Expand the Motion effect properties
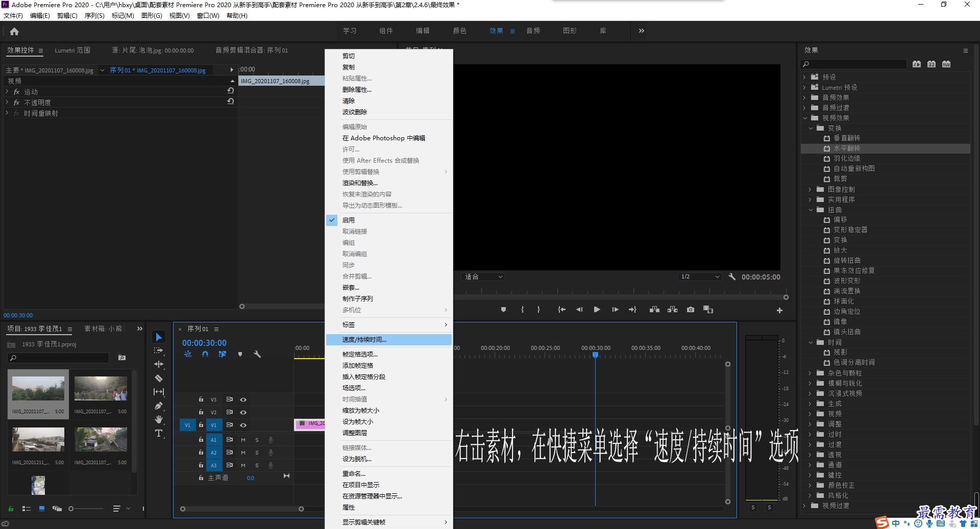980x529 pixels. pyautogui.click(x=7, y=91)
